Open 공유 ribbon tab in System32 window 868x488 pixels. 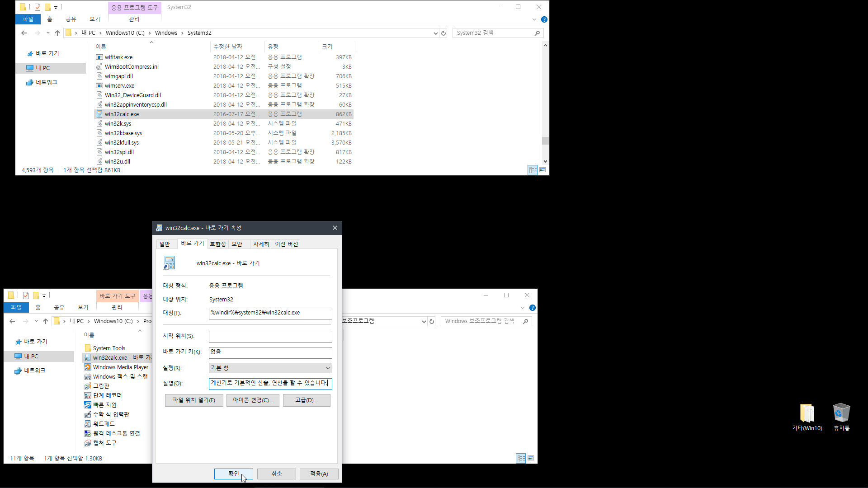pos(71,19)
